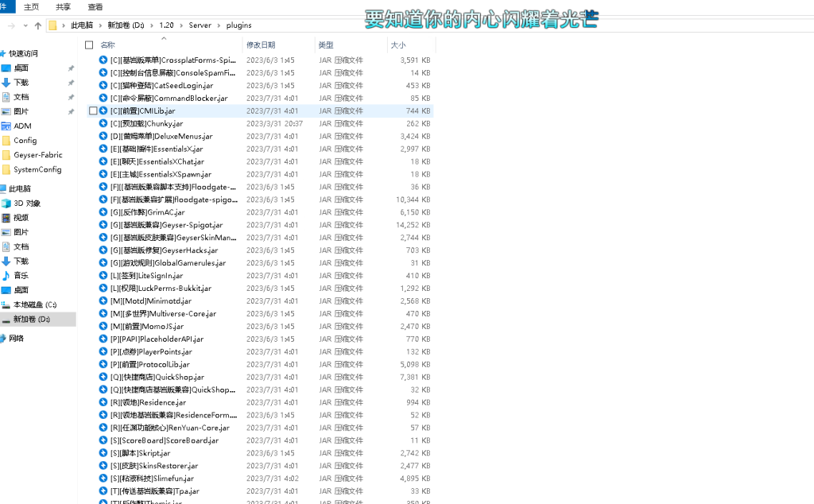Click Server in the address breadcrumb
This screenshot has width=814, height=504.
pyautogui.click(x=200, y=25)
